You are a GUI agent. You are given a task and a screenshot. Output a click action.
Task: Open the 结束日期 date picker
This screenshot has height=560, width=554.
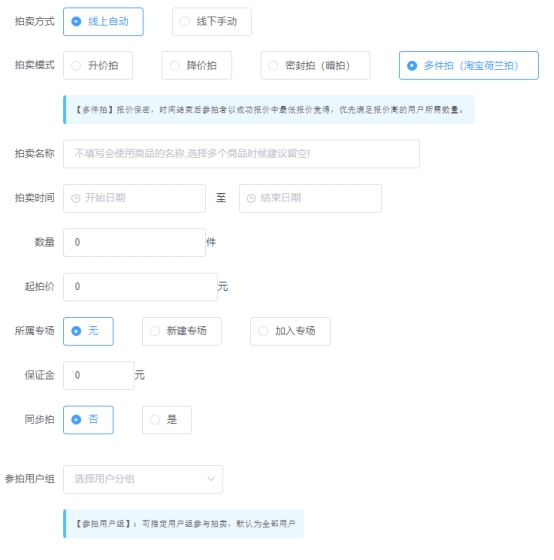tap(310, 199)
